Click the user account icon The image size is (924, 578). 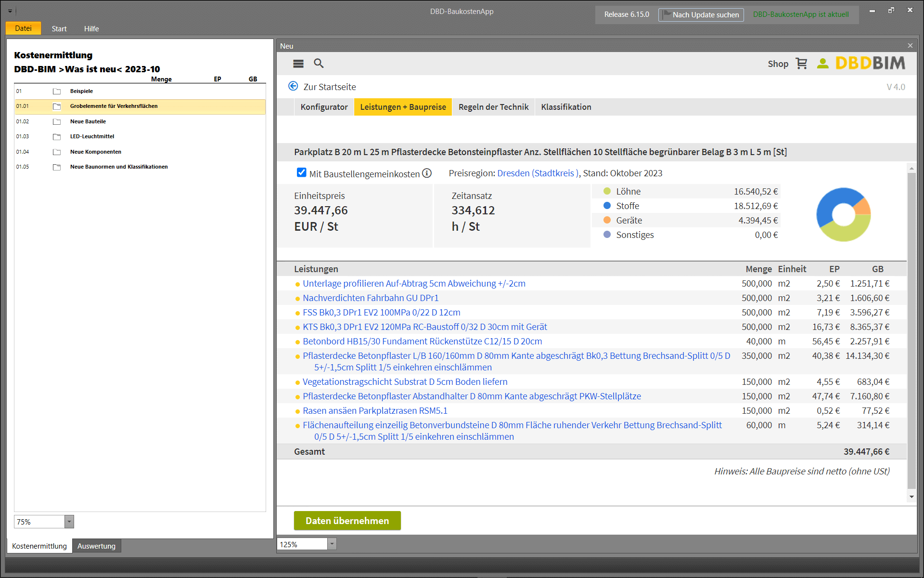pyautogui.click(x=823, y=64)
